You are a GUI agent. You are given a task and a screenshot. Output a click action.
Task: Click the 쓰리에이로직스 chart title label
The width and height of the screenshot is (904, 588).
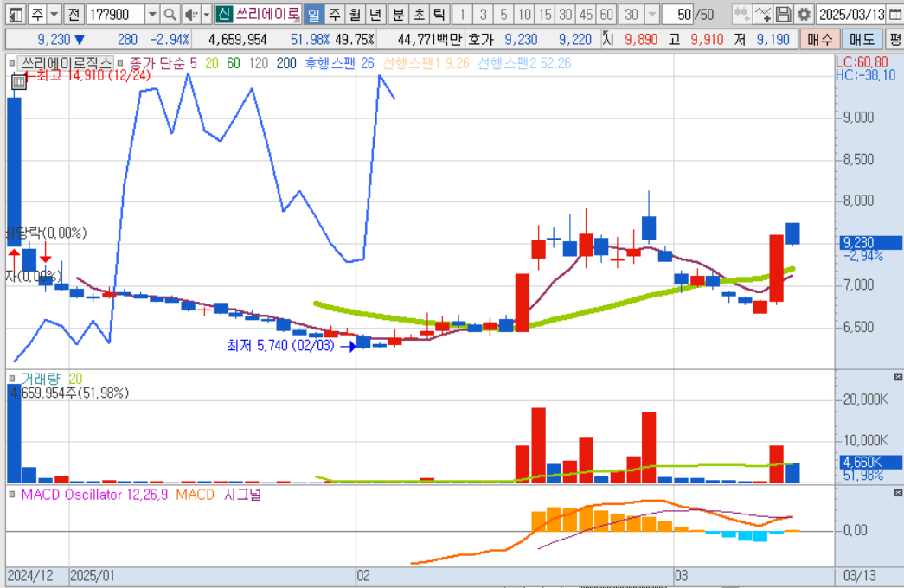pyautogui.click(x=66, y=63)
